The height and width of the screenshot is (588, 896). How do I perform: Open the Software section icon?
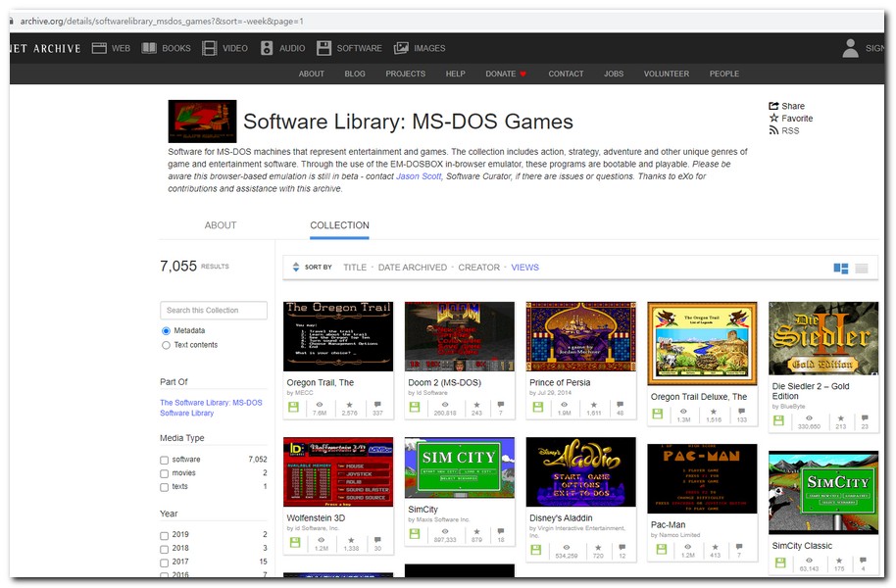click(324, 48)
